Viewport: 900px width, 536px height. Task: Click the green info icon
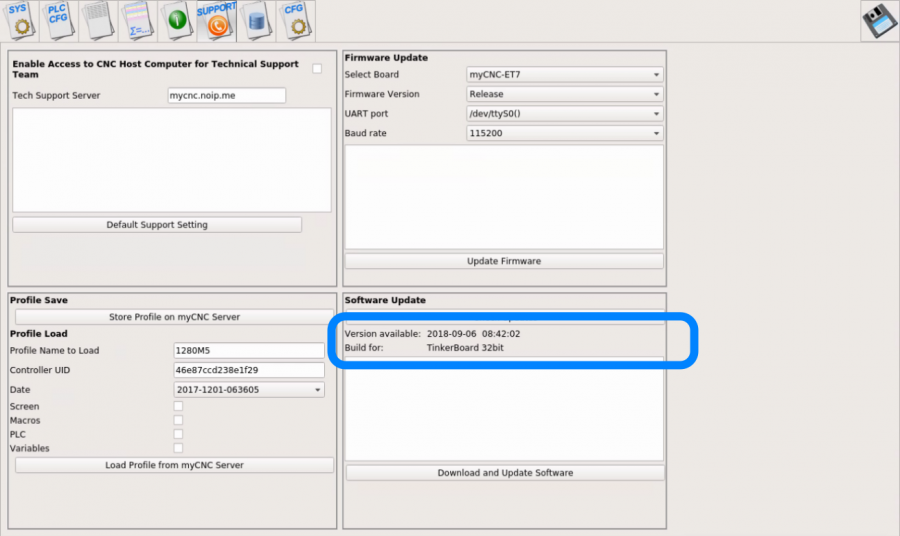coord(177,20)
